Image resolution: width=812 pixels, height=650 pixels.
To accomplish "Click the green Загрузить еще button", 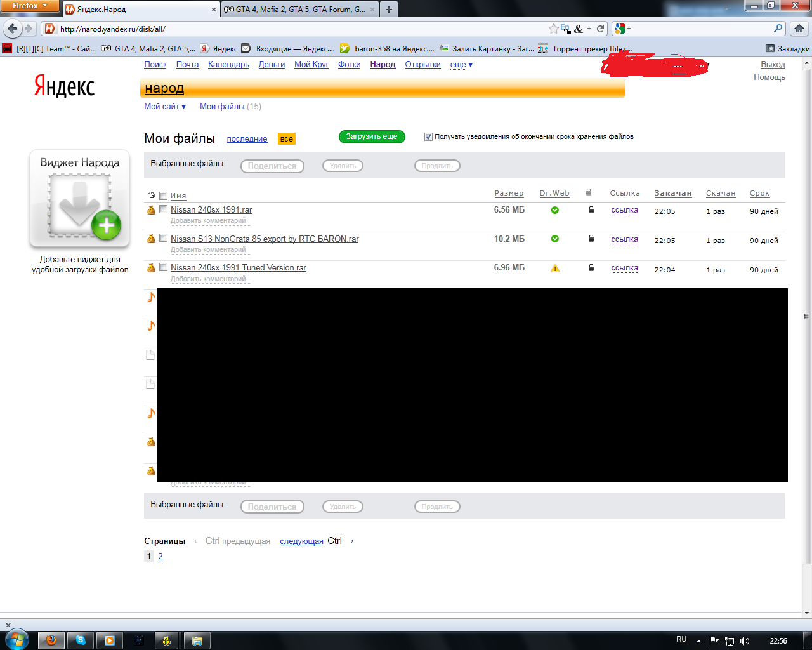I will 372,136.
